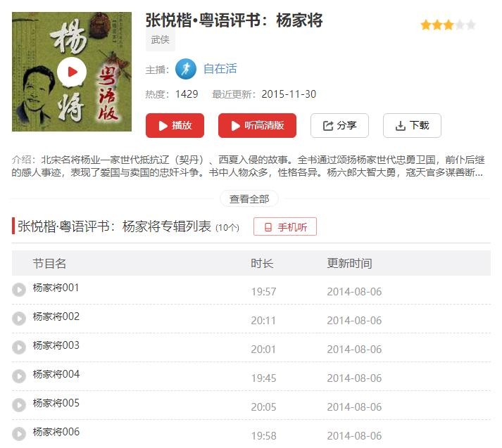Play episode 杨家将006 icon
The image size is (502, 448).
[19, 434]
